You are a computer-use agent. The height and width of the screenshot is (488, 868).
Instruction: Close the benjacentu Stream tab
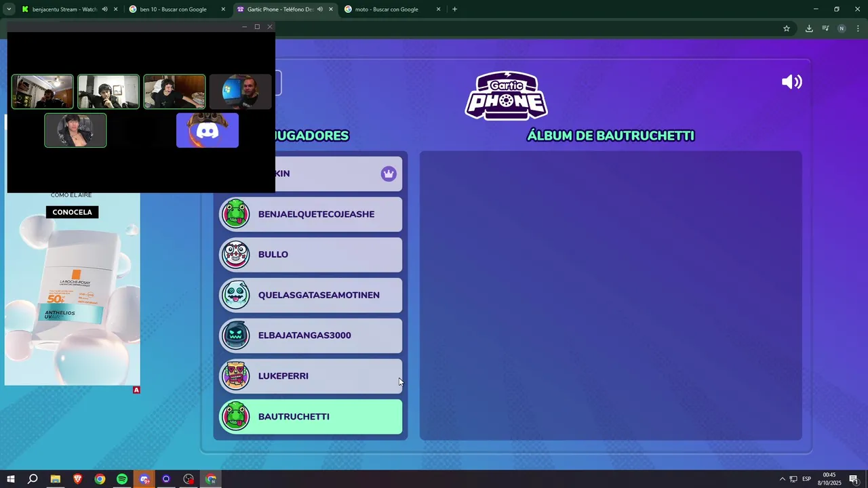116,9
